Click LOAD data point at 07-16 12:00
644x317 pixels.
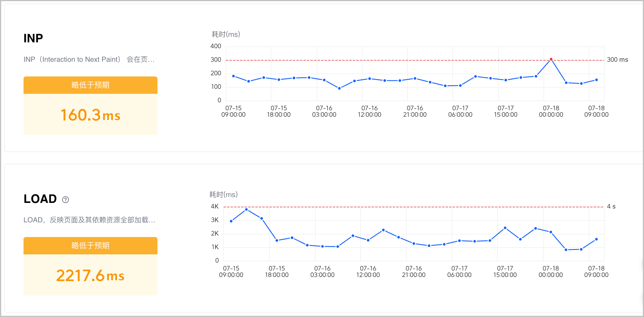click(x=368, y=240)
